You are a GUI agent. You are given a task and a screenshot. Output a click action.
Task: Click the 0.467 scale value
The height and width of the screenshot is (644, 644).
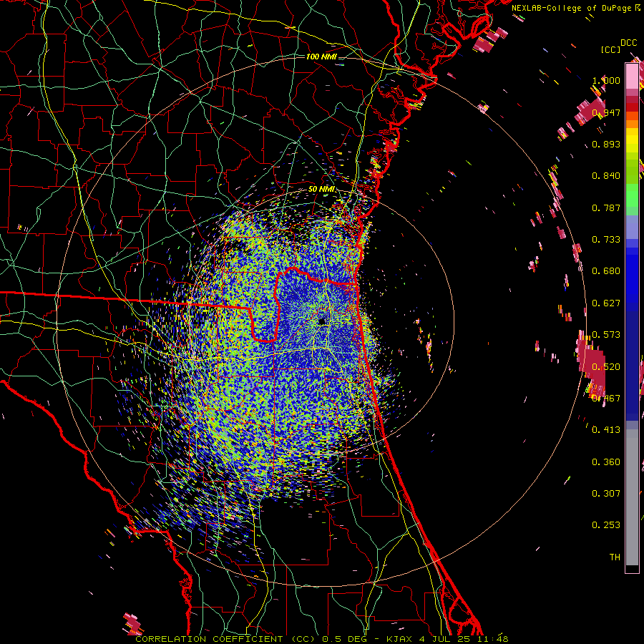(606, 398)
